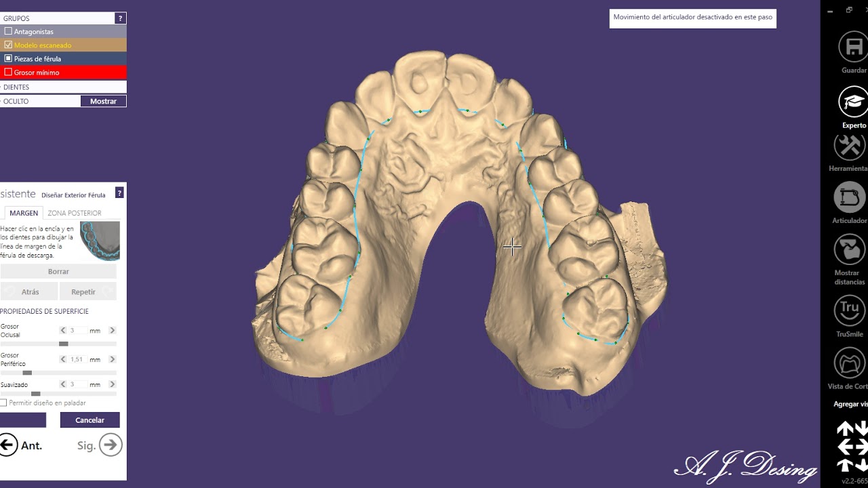Open the Vista de Corte icon
Screen dimensions: 868x488
[x=850, y=363]
